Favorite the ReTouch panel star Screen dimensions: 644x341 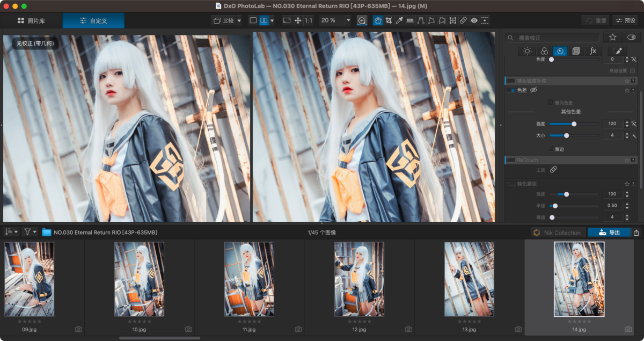point(627,160)
